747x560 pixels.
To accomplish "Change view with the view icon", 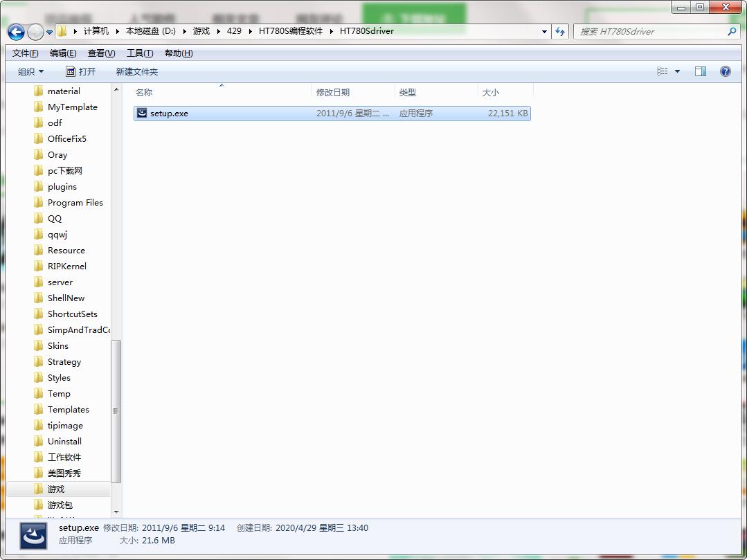I will coord(663,71).
